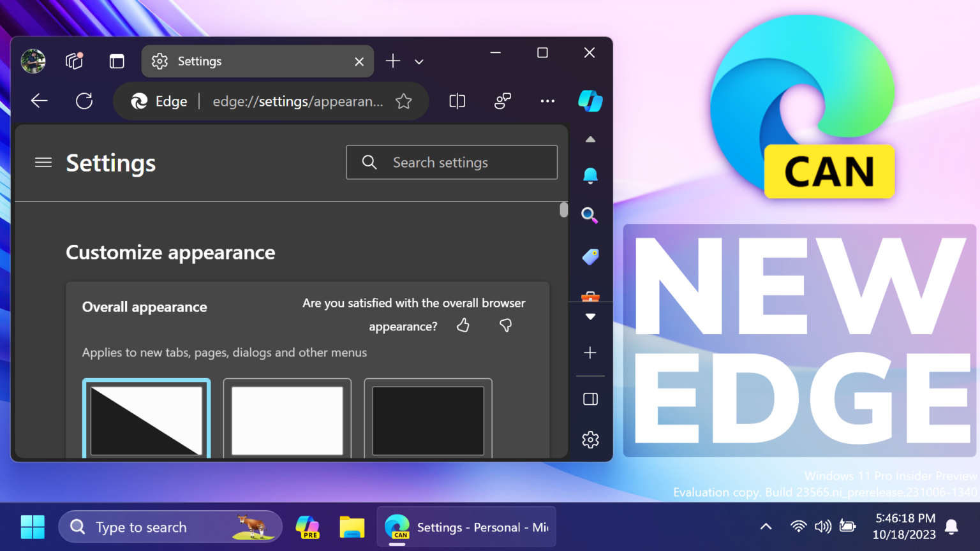Open the Settings hamburger menu
Screen dimensions: 980x551
pyautogui.click(x=43, y=163)
